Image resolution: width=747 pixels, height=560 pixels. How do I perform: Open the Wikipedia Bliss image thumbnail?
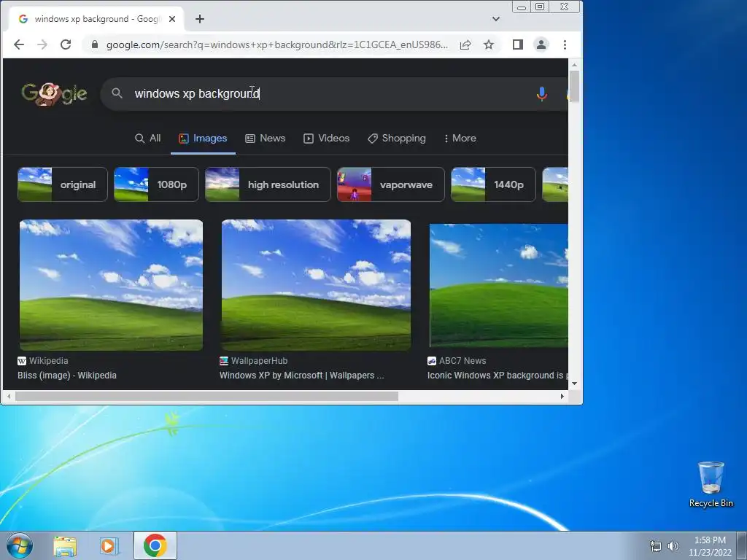pos(111,285)
